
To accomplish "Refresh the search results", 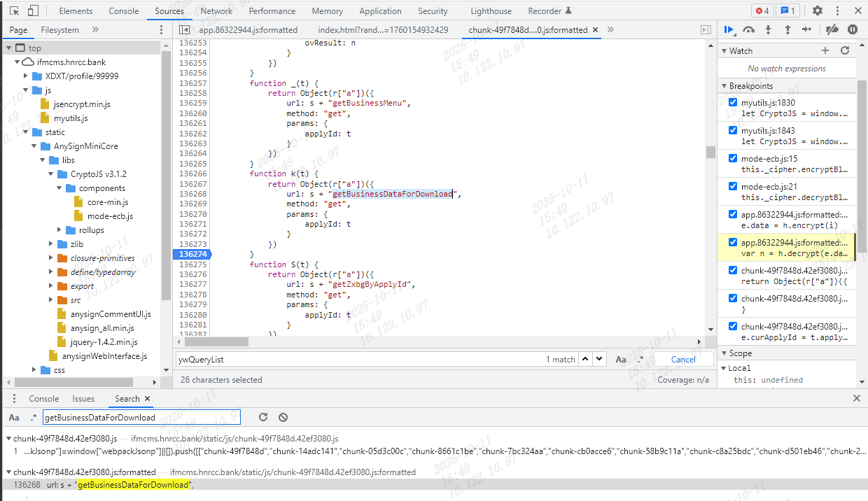I will click(263, 418).
